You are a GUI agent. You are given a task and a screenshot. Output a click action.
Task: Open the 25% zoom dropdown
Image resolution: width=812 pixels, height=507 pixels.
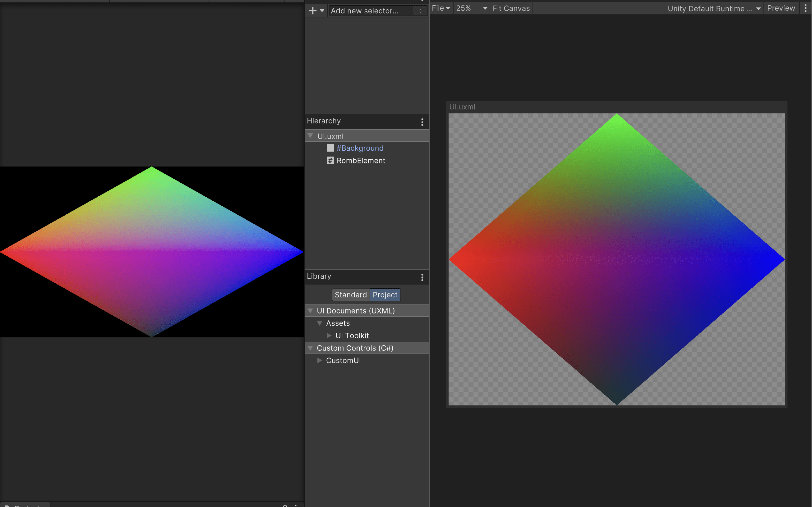tap(471, 8)
